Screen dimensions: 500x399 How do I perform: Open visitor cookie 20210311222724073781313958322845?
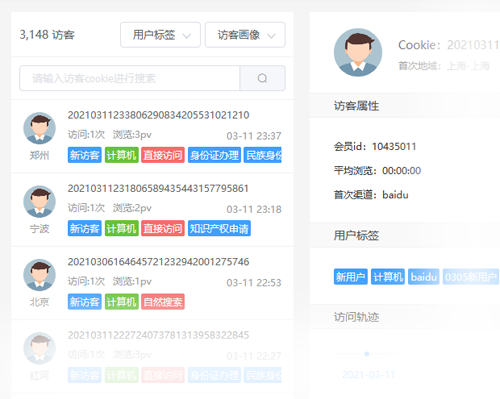click(158, 335)
